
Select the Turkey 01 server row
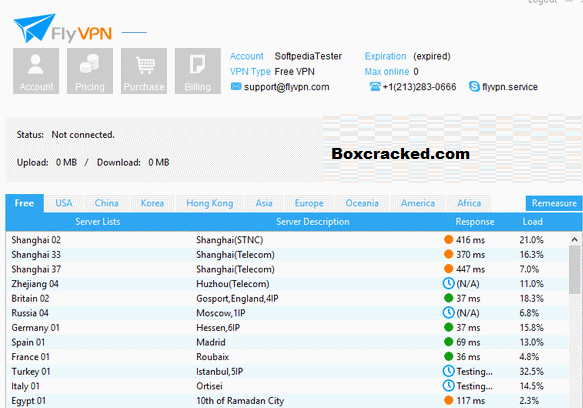click(287, 371)
